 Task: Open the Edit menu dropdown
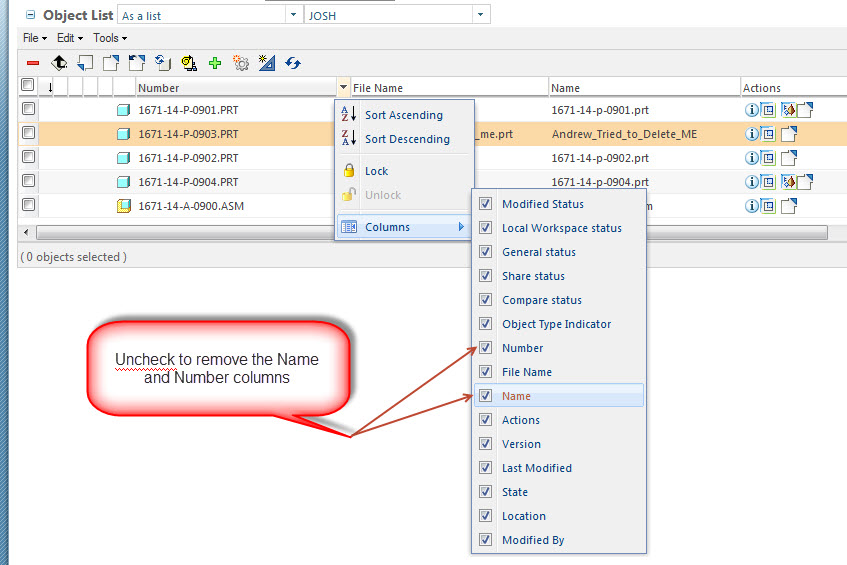(x=70, y=38)
